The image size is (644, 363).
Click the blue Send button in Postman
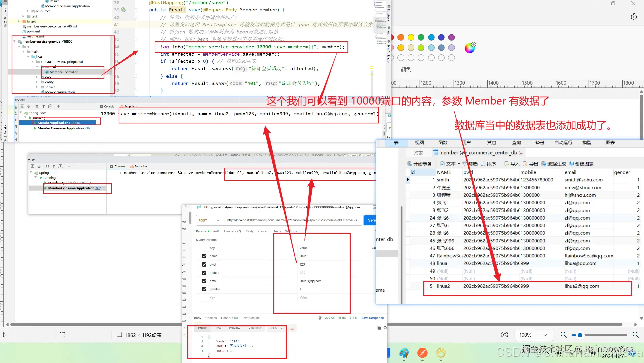370,220
